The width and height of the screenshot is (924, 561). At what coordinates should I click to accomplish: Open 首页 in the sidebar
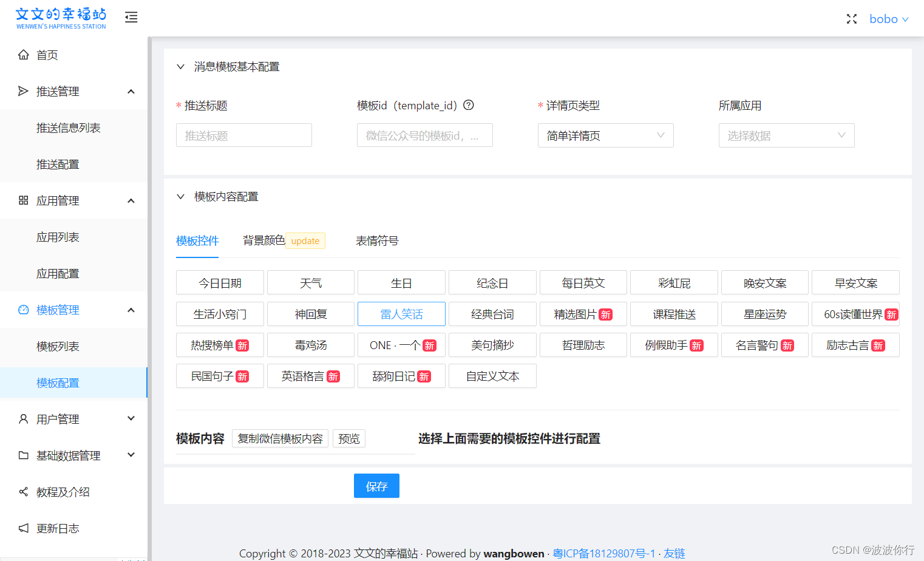(x=73, y=55)
